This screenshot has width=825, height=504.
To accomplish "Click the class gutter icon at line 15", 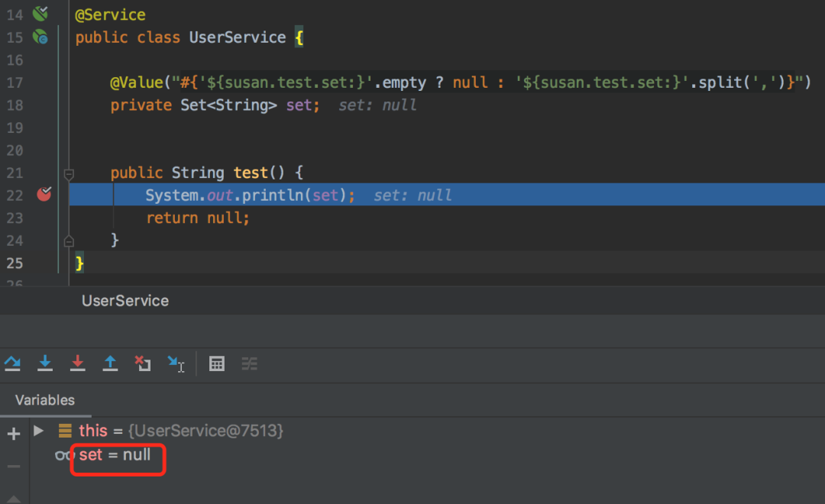I will point(40,37).
